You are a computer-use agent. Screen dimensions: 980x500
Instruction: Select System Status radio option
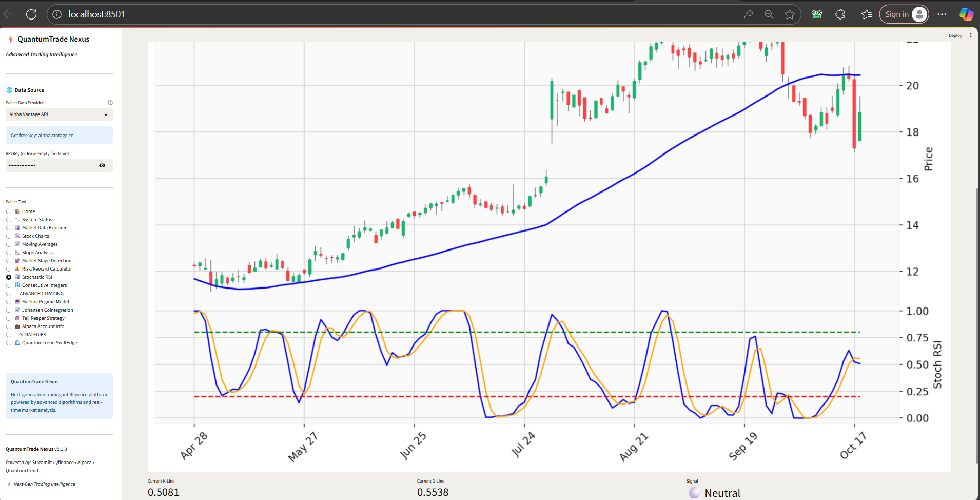tap(9, 220)
